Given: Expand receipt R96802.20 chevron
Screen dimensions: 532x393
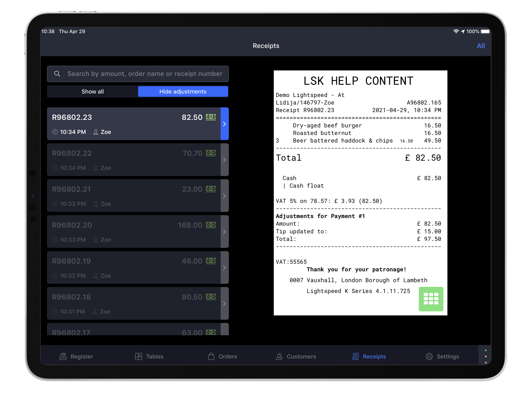Looking at the screenshot, I should point(224,232).
